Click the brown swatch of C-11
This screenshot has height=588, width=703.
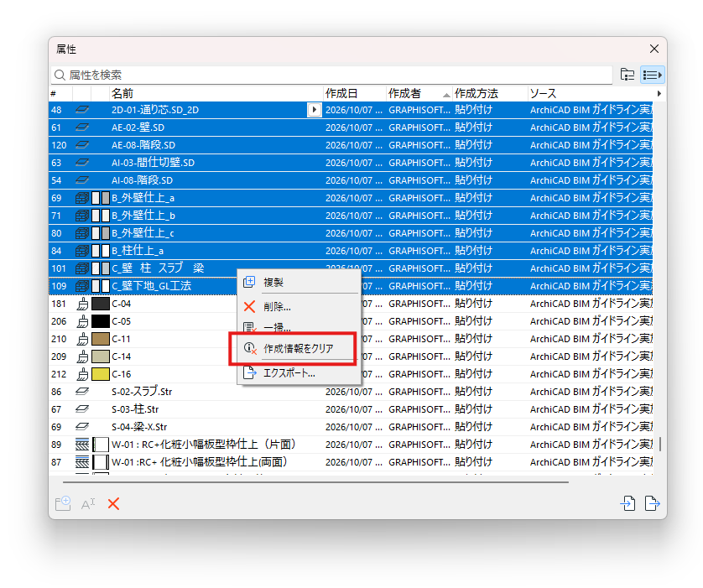coord(101,339)
